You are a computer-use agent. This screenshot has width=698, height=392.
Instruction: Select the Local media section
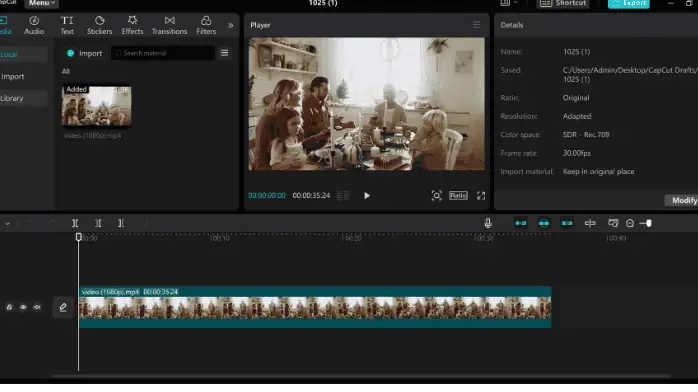point(23,54)
